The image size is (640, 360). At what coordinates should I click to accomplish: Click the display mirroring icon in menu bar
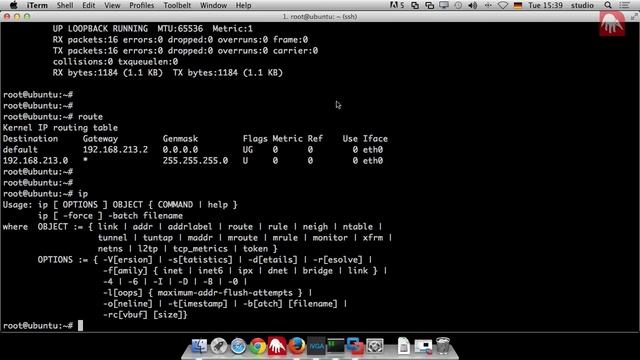click(x=444, y=5)
